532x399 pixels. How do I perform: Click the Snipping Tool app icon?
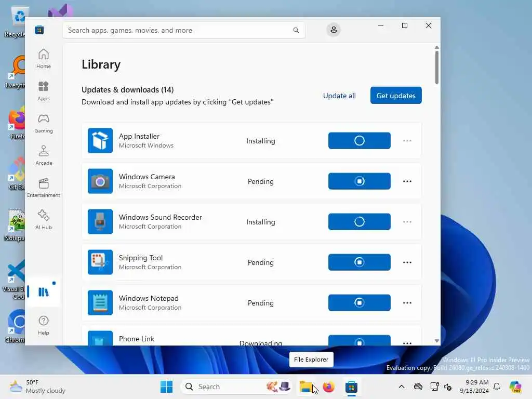[x=100, y=262]
